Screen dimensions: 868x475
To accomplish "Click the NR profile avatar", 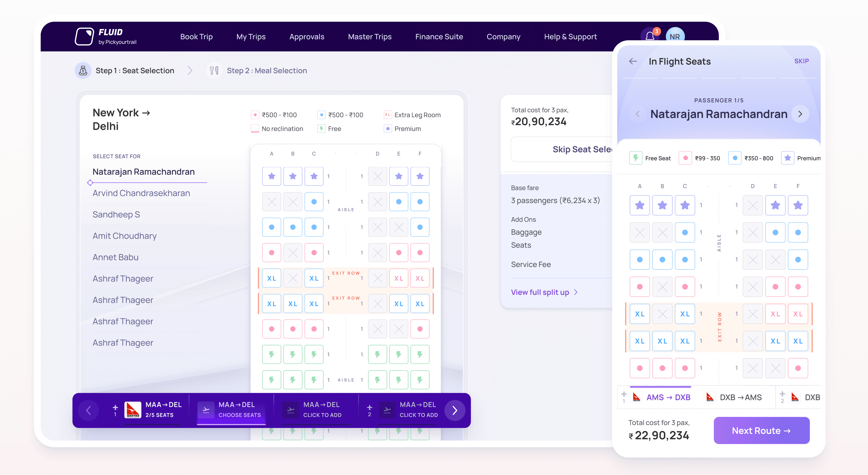I will [675, 36].
